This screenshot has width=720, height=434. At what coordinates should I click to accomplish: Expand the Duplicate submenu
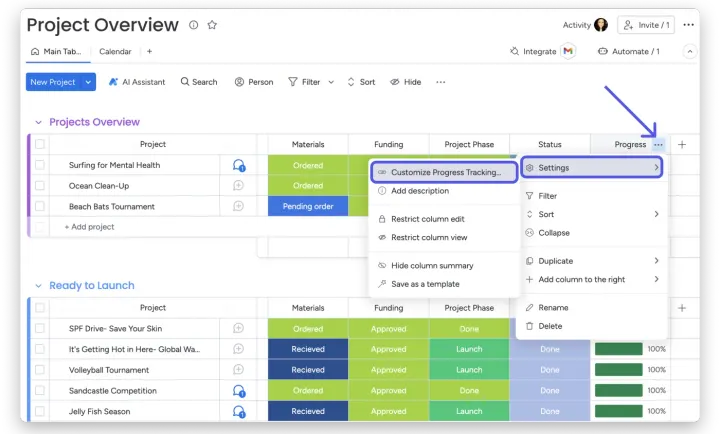pos(592,261)
